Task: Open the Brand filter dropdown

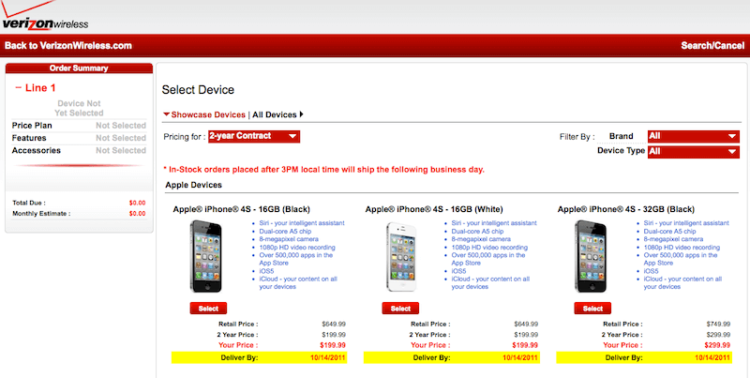Action: (693, 136)
